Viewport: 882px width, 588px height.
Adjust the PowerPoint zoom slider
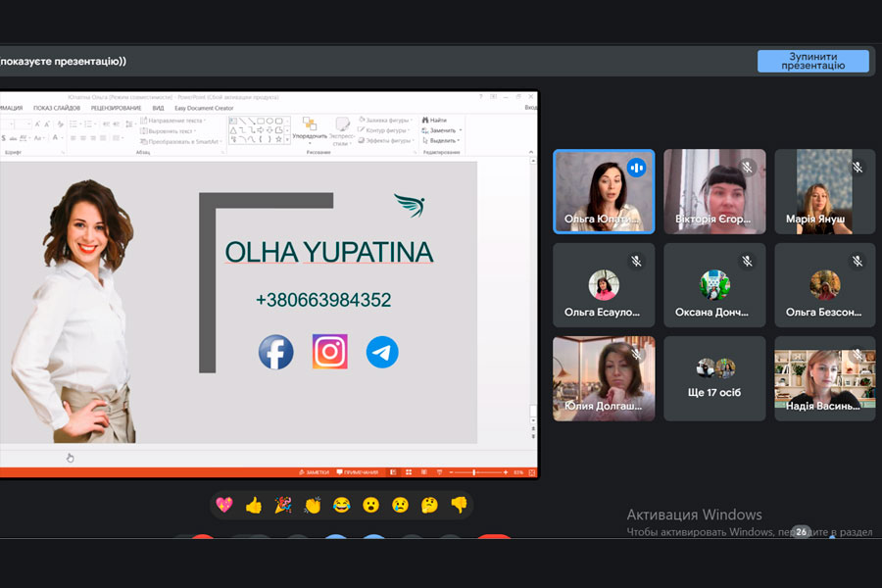[x=477, y=472]
